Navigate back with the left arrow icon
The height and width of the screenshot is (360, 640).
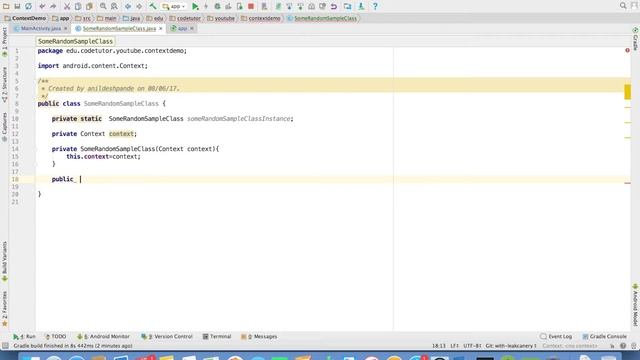(128, 6)
